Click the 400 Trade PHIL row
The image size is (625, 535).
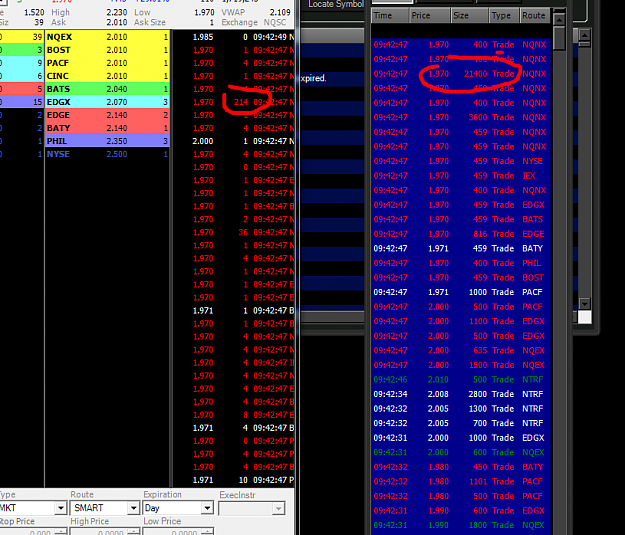(461, 263)
